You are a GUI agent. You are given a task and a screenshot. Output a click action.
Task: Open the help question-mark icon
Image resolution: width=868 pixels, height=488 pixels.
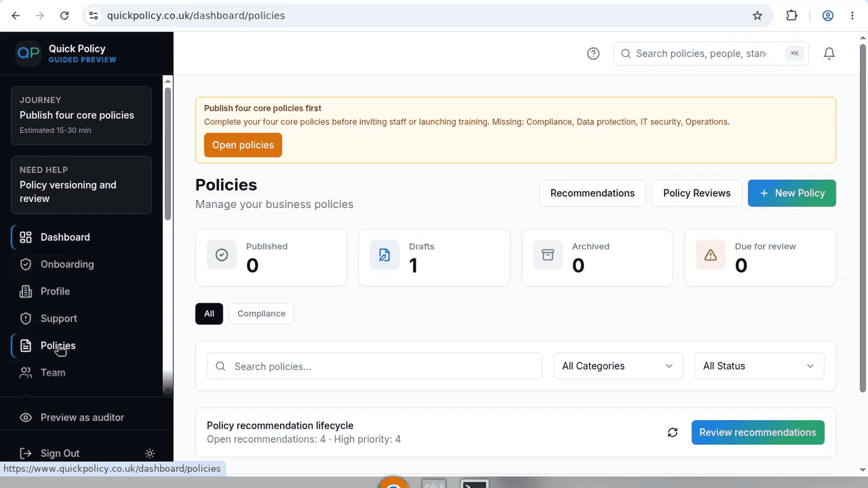point(593,54)
